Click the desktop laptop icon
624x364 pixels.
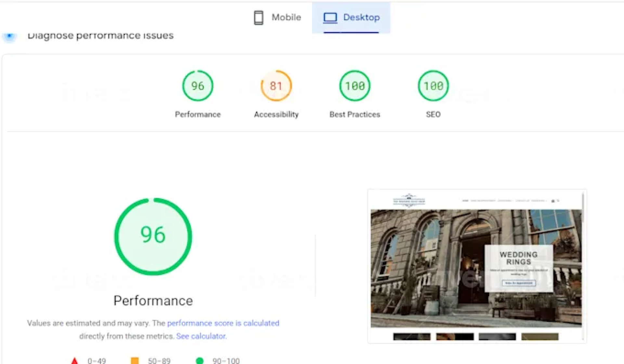[x=330, y=18]
